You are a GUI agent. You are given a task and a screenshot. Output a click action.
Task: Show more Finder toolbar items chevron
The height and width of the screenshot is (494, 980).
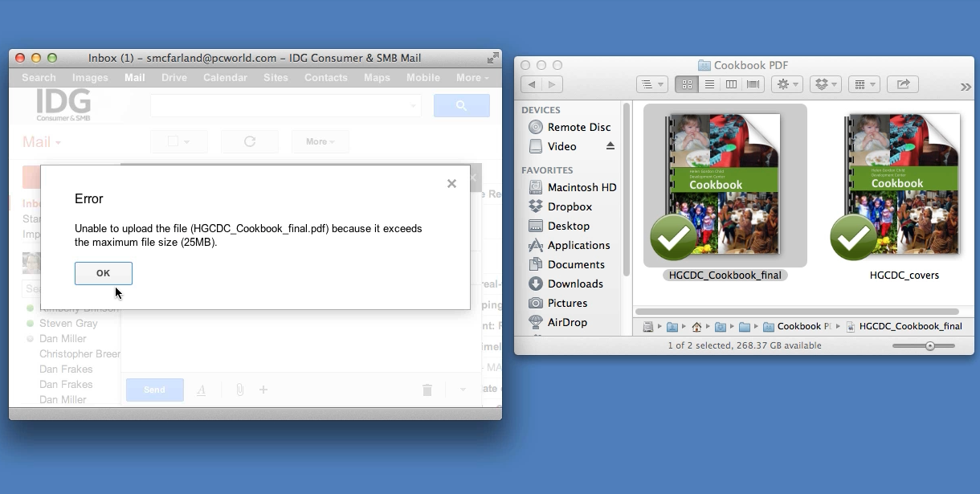pyautogui.click(x=966, y=87)
